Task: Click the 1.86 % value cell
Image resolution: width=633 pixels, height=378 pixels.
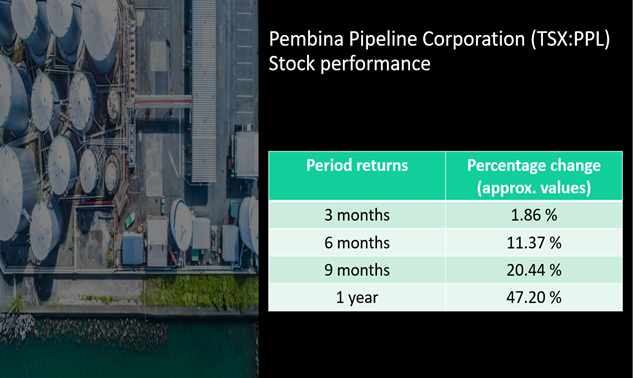Action: point(534,214)
